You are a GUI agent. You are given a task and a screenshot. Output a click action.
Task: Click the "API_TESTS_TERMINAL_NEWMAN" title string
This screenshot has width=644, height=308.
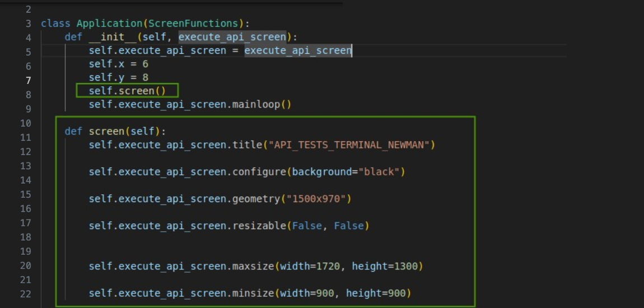point(349,145)
